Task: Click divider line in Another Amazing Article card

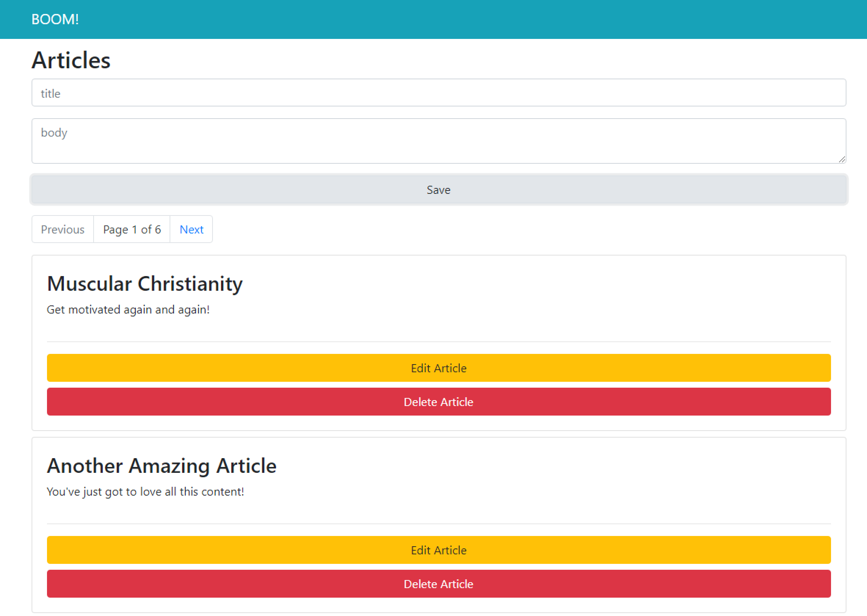Action: (438, 524)
